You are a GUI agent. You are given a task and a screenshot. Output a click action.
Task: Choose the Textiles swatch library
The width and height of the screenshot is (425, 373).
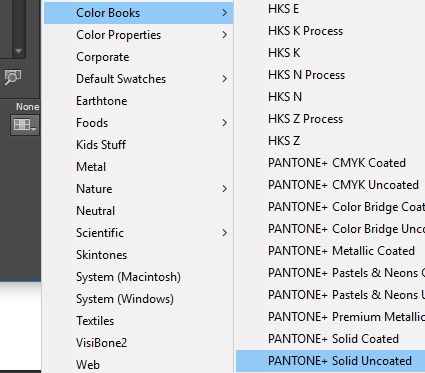click(138, 321)
